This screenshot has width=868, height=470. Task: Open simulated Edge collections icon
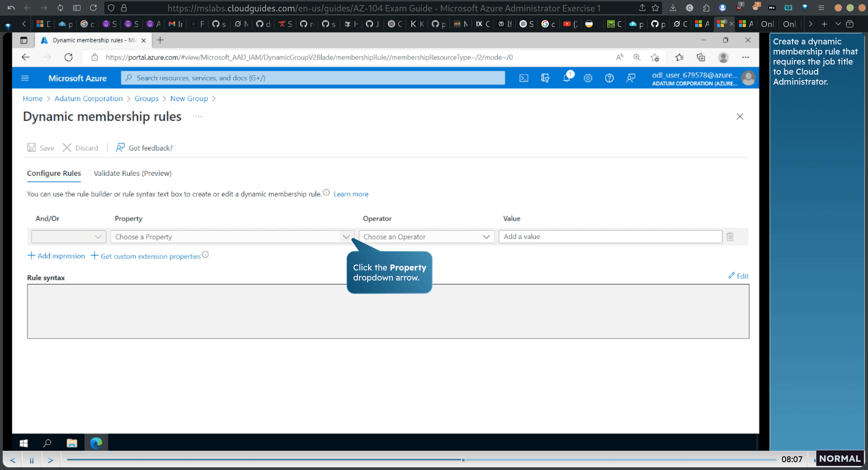click(x=701, y=57)
